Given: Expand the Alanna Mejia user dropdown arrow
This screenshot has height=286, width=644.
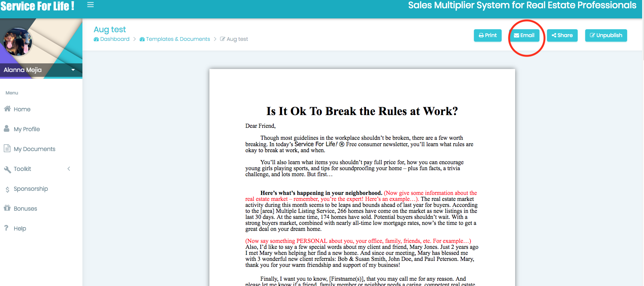Looking at the screenshot, I should click(73, 70).
